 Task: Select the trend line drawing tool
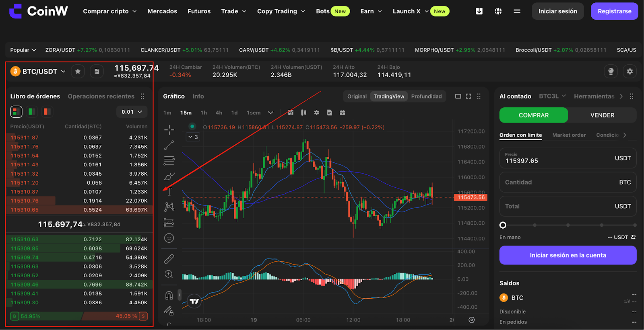pos(169,145)
